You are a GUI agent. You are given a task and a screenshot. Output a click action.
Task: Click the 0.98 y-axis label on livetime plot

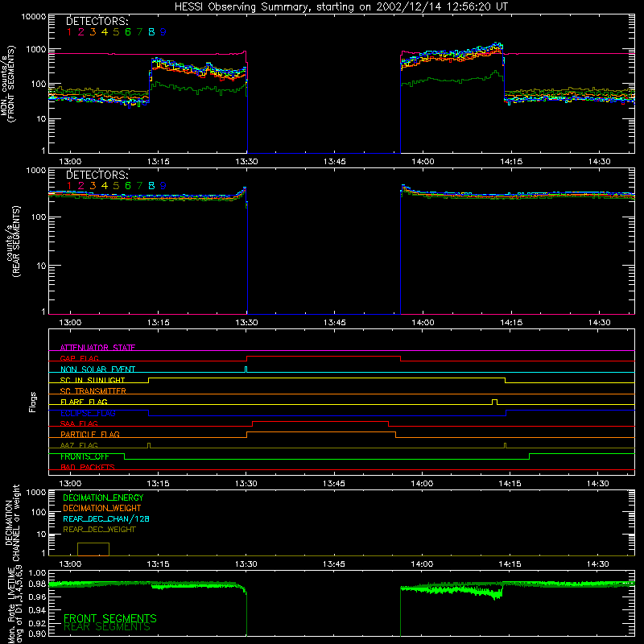pos(37,584)
